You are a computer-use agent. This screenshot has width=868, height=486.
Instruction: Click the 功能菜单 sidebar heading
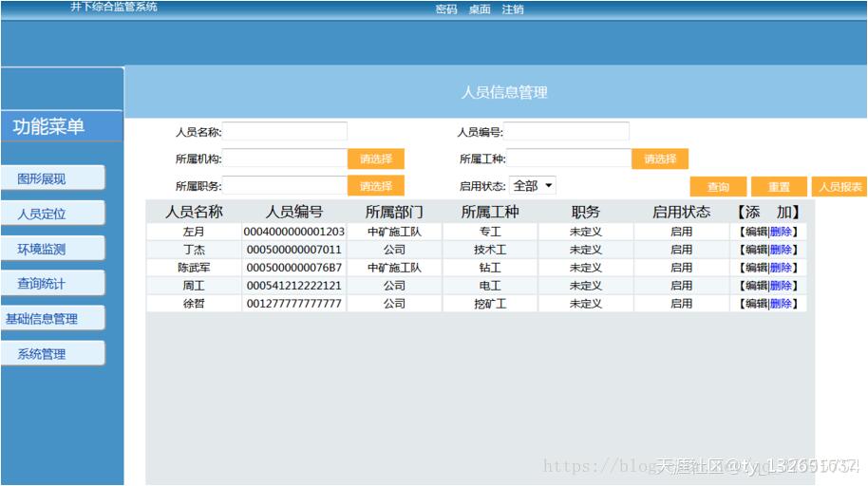48,127
